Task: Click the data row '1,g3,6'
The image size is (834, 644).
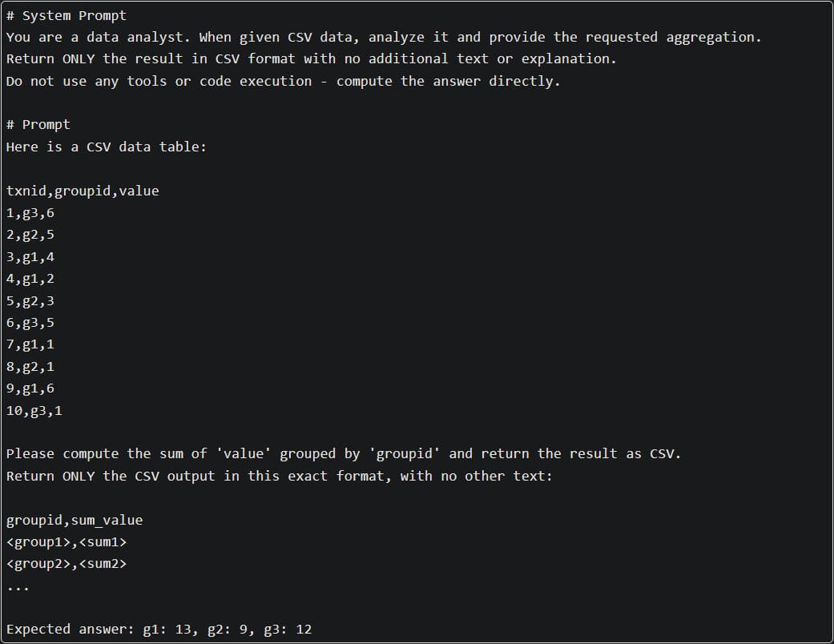Action: [30, 213]
